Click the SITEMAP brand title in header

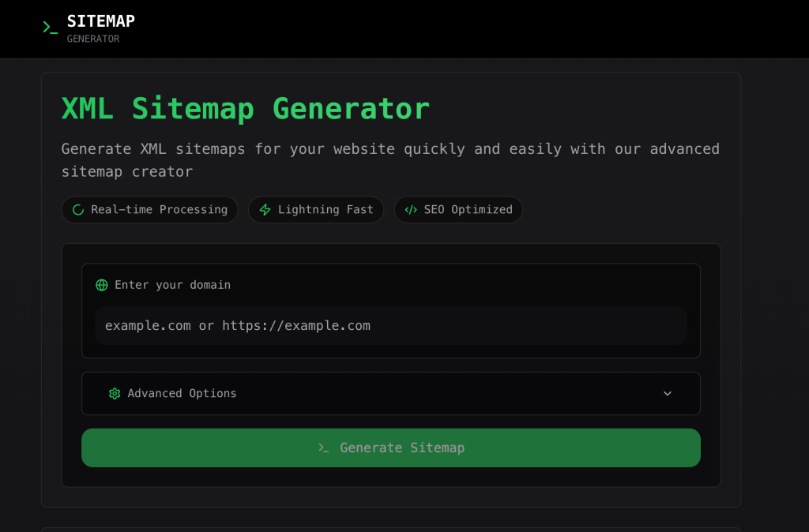pyautogui.click(x=100, y=21)
